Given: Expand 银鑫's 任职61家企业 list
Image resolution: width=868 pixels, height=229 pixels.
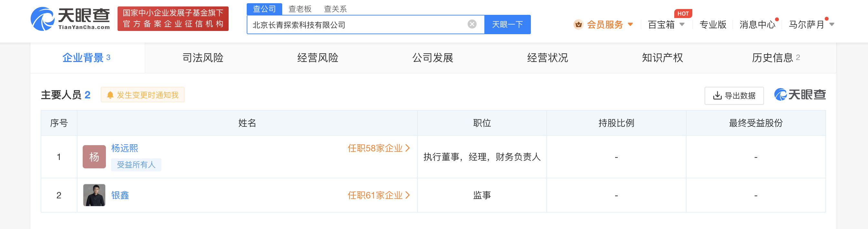Looking at the screenshot, I should [378, 195].
